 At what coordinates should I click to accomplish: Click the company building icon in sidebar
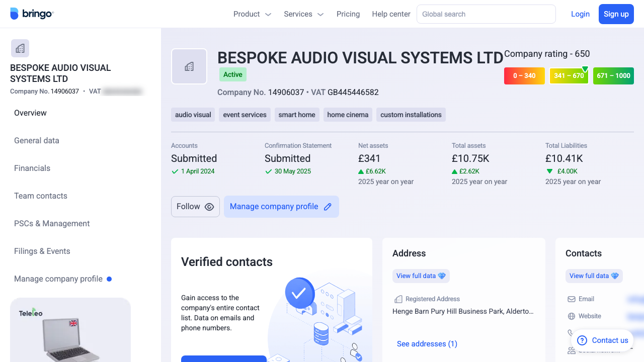(20, 48)
